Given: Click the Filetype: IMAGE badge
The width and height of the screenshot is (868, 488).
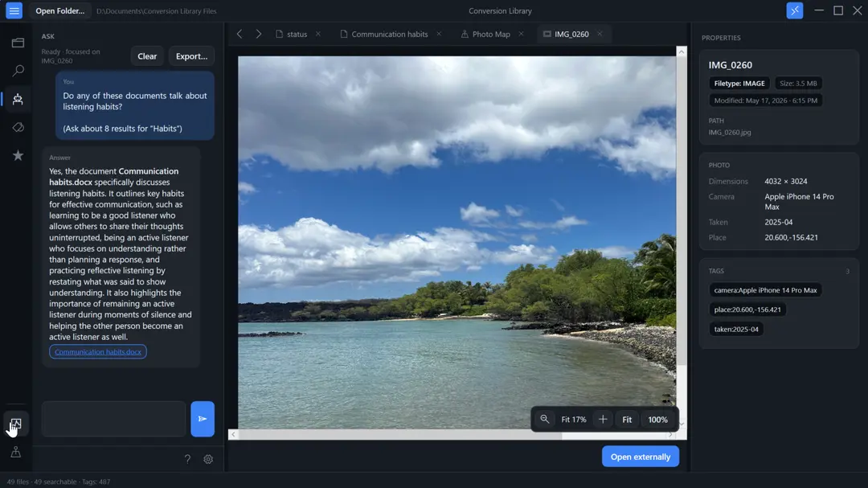Looking at the screenshot, I should 739,83.
